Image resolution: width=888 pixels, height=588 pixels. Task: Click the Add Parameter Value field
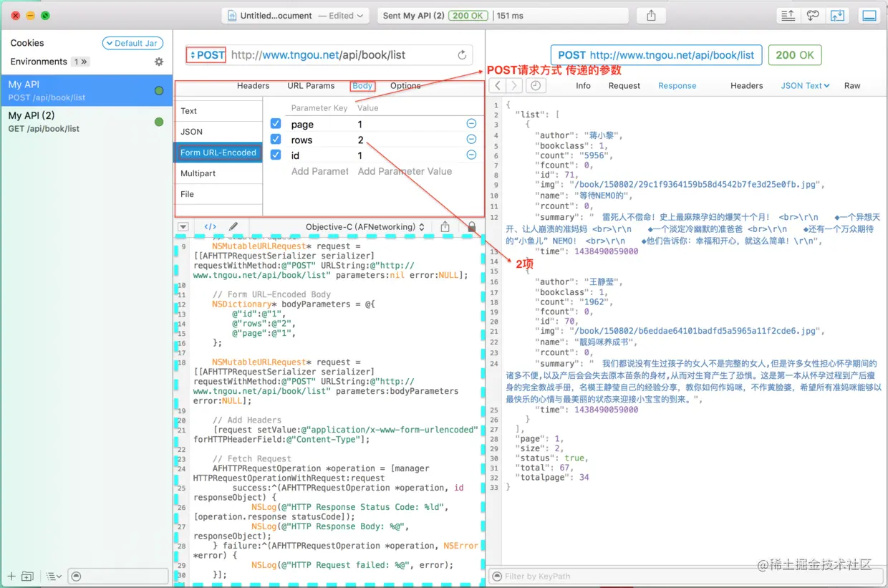[405, 171]
